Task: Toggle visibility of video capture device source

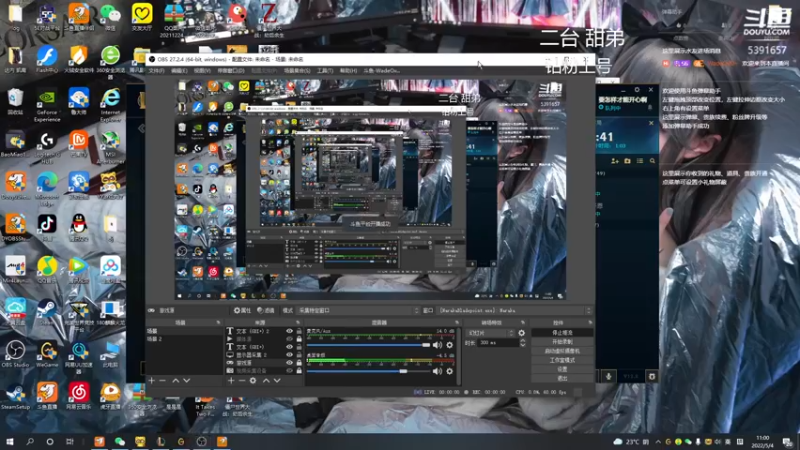Action: pyautogui.click(x=290, y=370)
